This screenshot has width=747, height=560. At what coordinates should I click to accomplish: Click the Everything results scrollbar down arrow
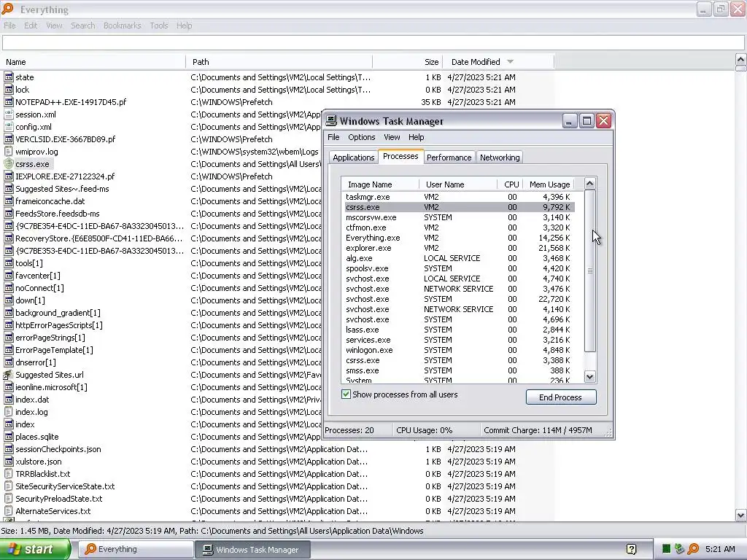740,515
